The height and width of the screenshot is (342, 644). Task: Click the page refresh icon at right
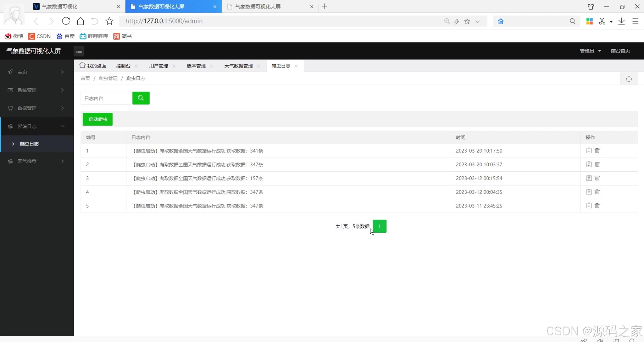coord(629,79)
